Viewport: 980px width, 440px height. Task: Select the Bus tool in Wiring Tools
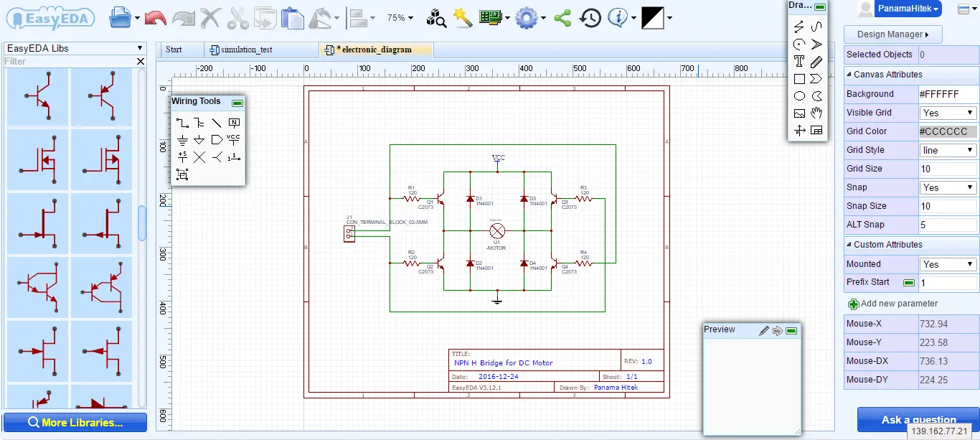[199, 122]
